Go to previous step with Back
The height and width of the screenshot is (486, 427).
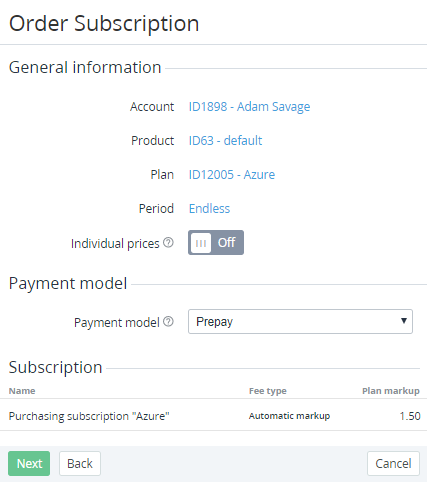80,463
